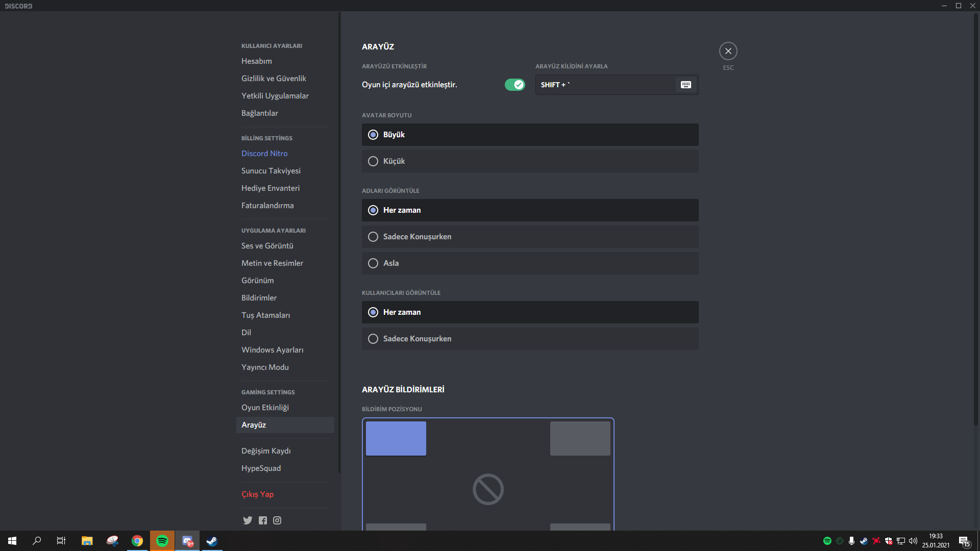Open File Explorer from the taskbar
The image size is (980, 551).
coord(87,541)
